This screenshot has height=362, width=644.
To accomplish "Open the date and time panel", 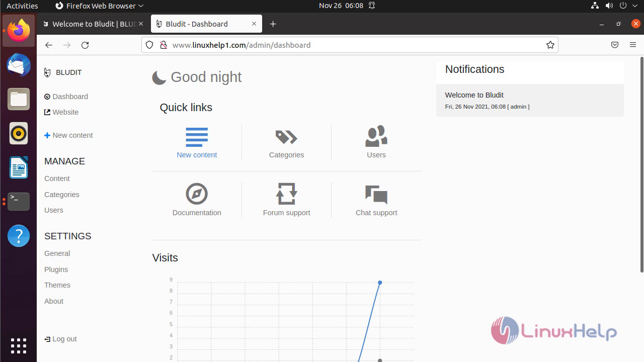I will [341, 6].
